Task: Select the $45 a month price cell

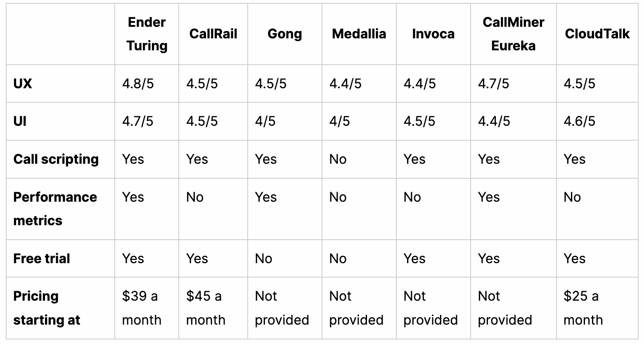Action: pos(206,308)
